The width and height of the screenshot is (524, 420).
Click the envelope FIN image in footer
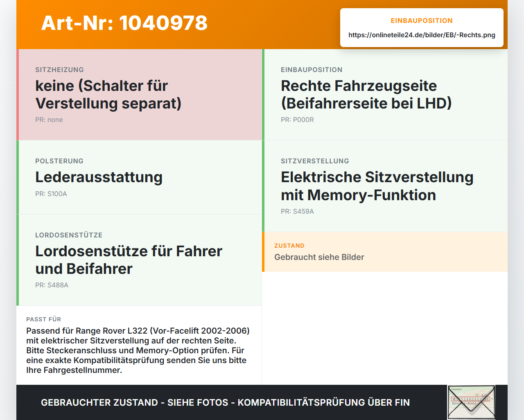click(x=471, y=402)
